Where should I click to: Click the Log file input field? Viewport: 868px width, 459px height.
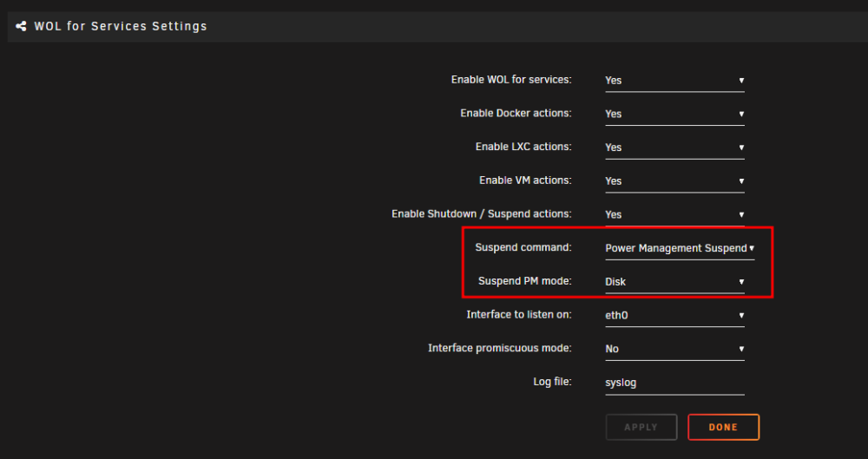point(674,384)
